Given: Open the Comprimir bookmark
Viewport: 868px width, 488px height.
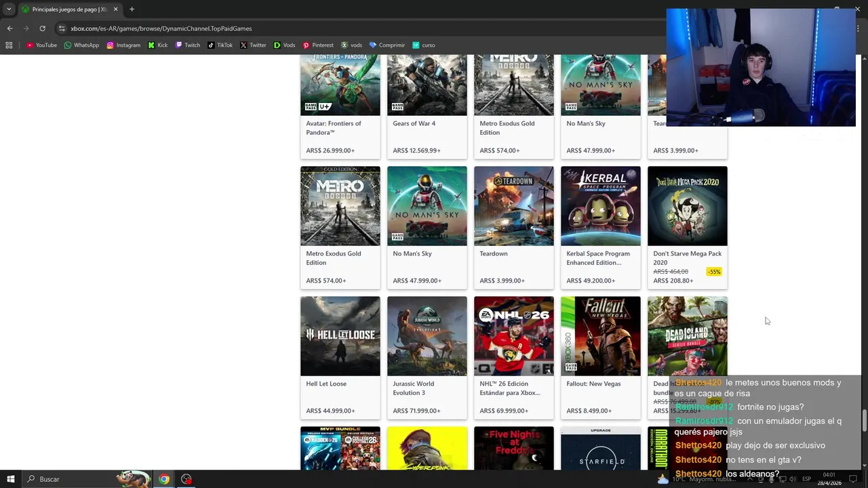Looking at the screenshot, I should point(387,45).
